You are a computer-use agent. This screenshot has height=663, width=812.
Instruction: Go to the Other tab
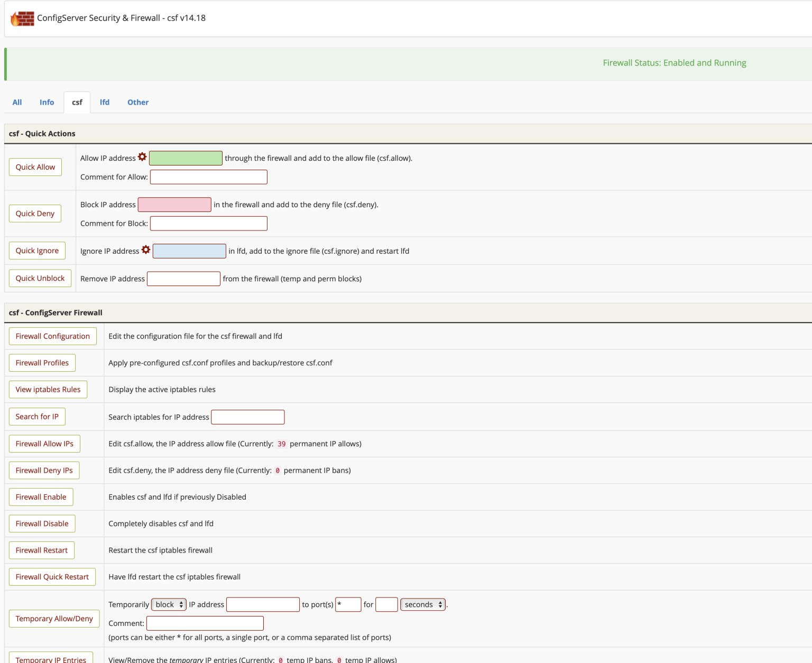138,102
